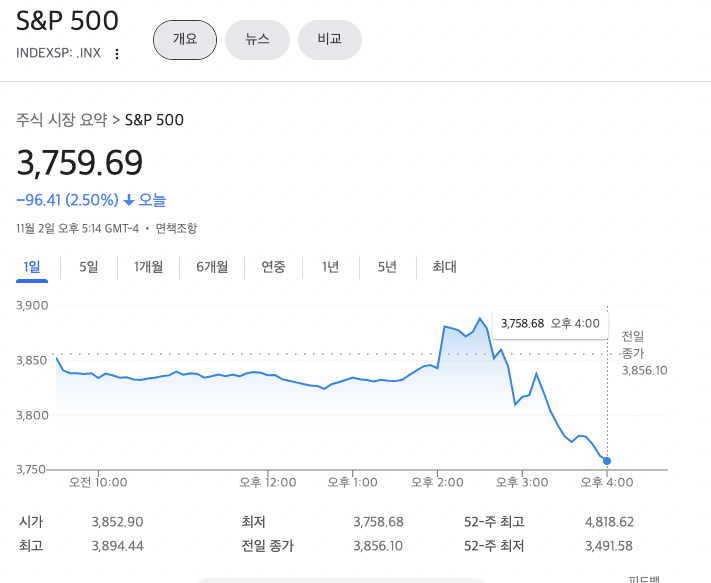Show the 최대 maximum range chart
This screenshot has height=583, width=711.
click(444, 267)
